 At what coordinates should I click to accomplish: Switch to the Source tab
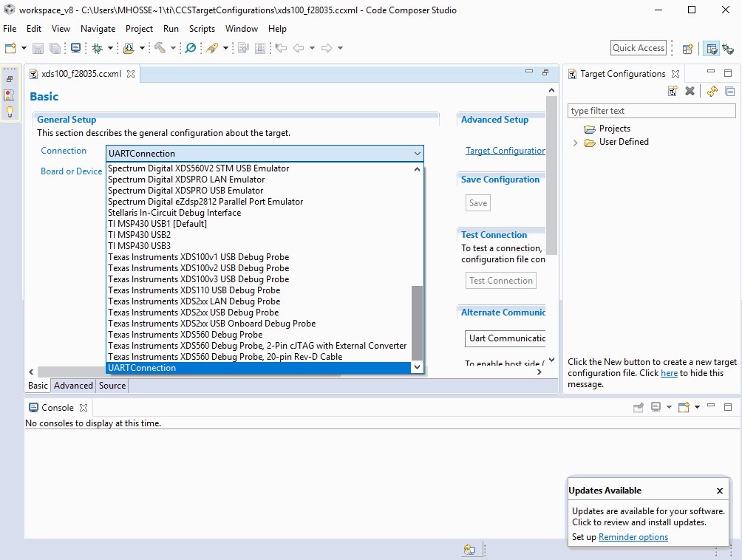[112, 386]
